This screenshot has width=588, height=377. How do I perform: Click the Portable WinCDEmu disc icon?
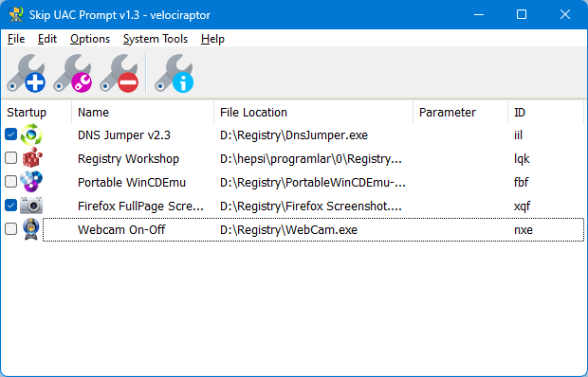point(31,182)
